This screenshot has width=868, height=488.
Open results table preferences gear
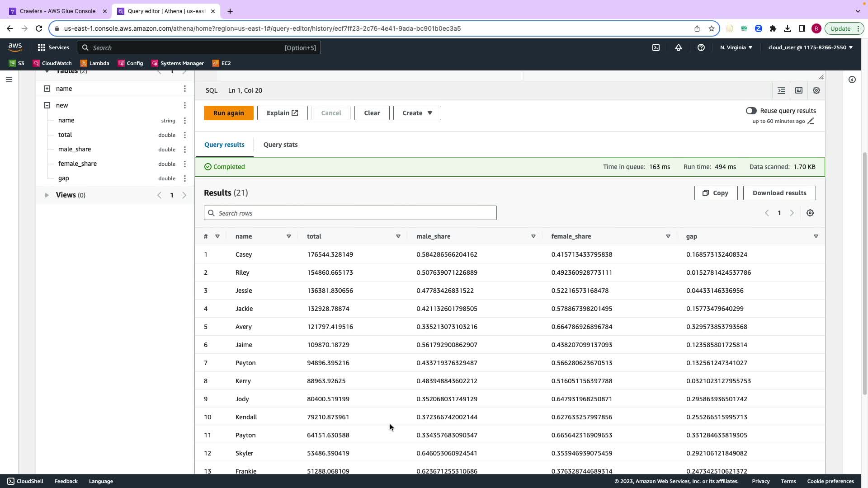(x=810, y=213)
